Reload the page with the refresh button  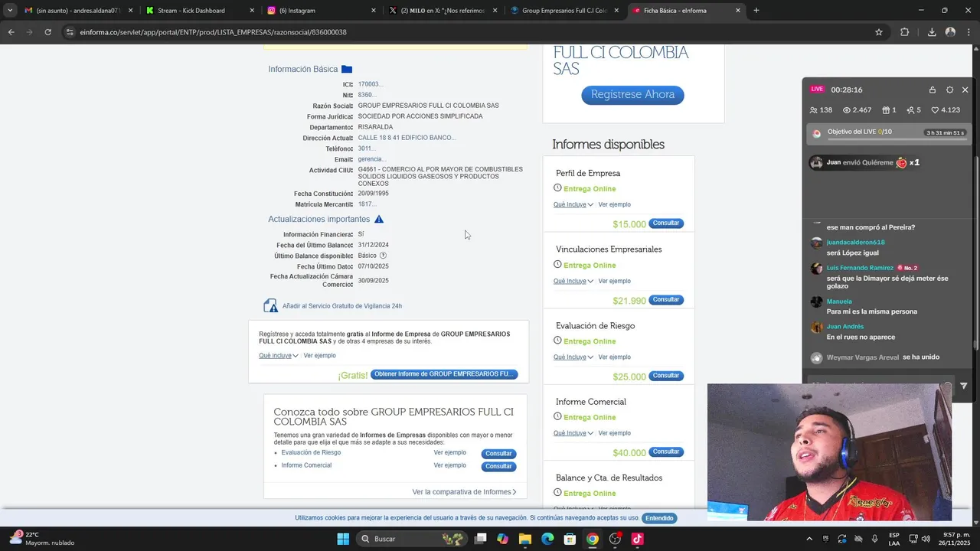(x=47, y=32)
